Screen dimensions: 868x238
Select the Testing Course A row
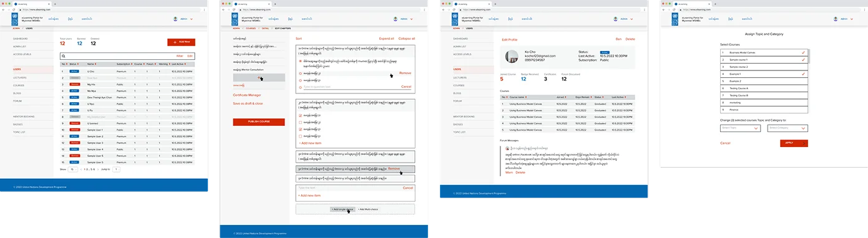(x=764, y=88)
